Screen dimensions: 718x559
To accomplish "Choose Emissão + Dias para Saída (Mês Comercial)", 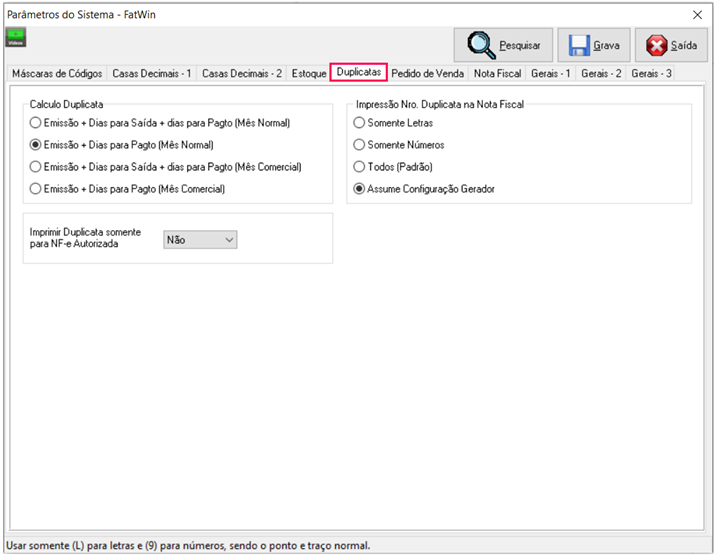I will 37,167.
